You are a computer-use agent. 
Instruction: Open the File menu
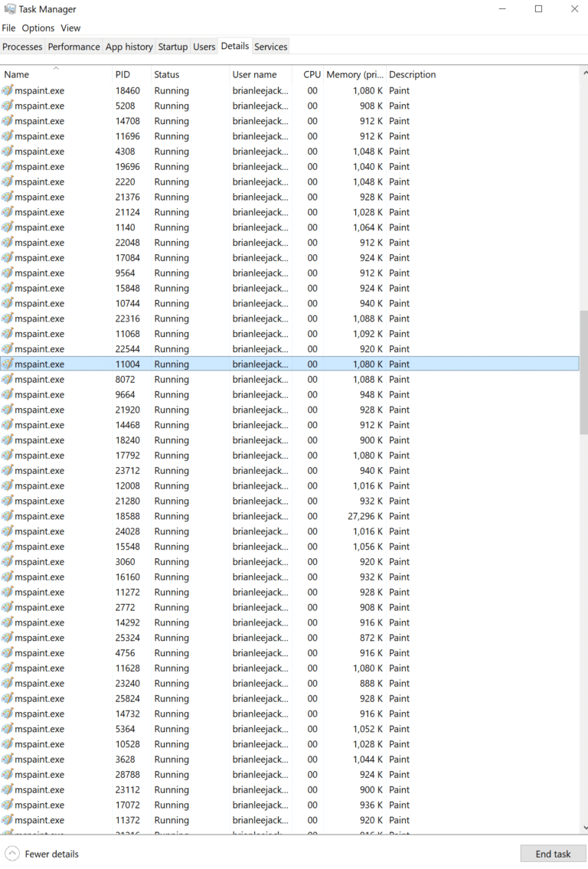tap(8, 28)
